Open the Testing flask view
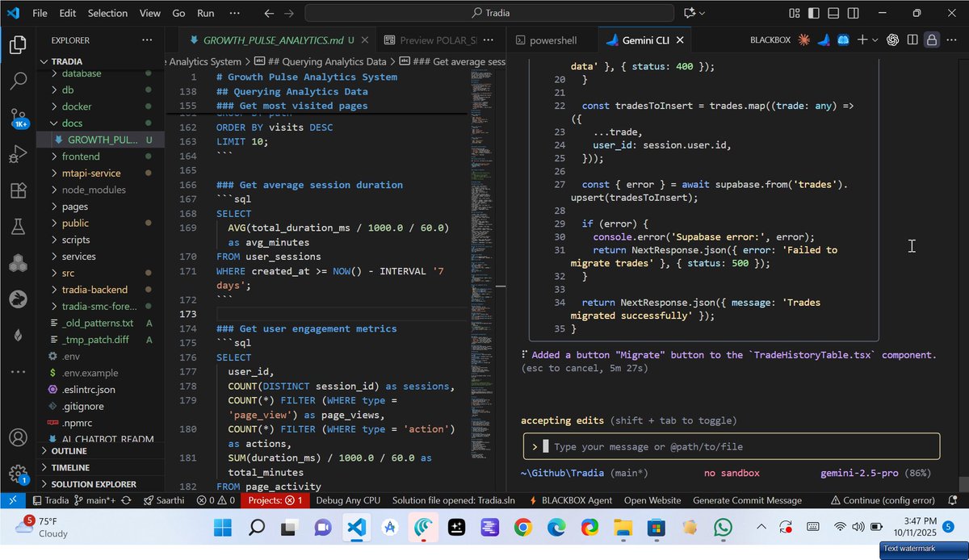 [18, 227]
